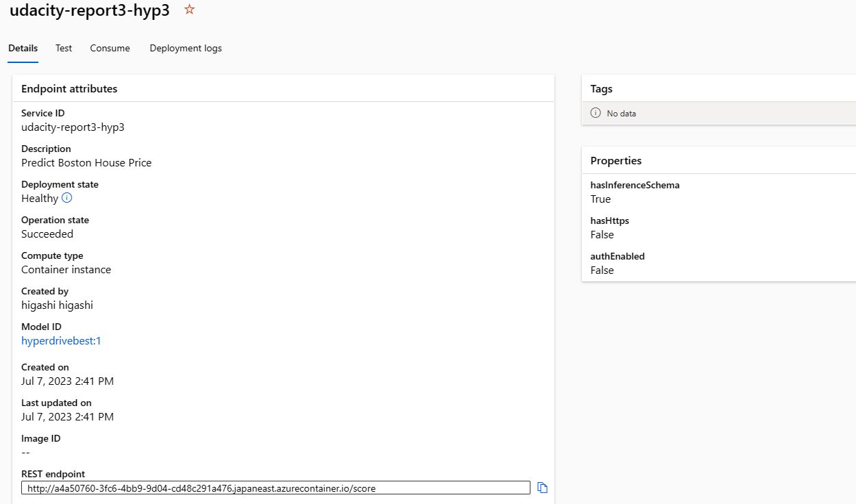Image resolution: width=856 pixels, height=504 pixels.
Task: Click the Compute type Container instance text
Action: point(66,269)
